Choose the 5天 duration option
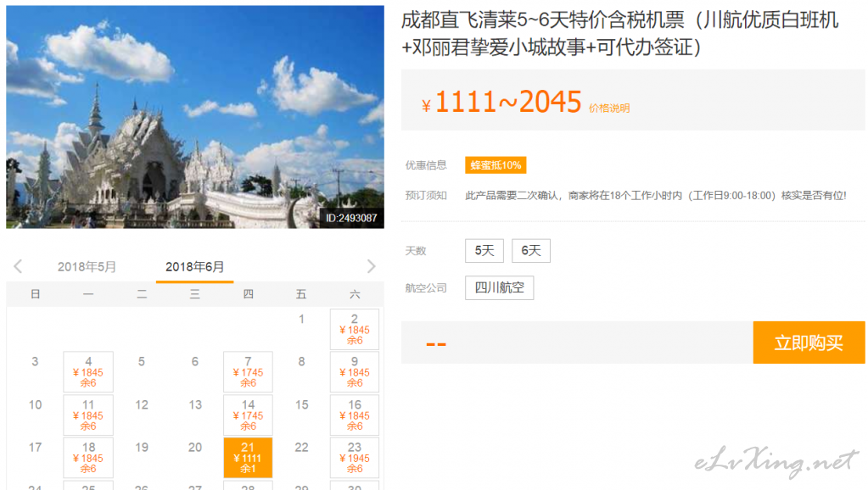 point(484,251)
